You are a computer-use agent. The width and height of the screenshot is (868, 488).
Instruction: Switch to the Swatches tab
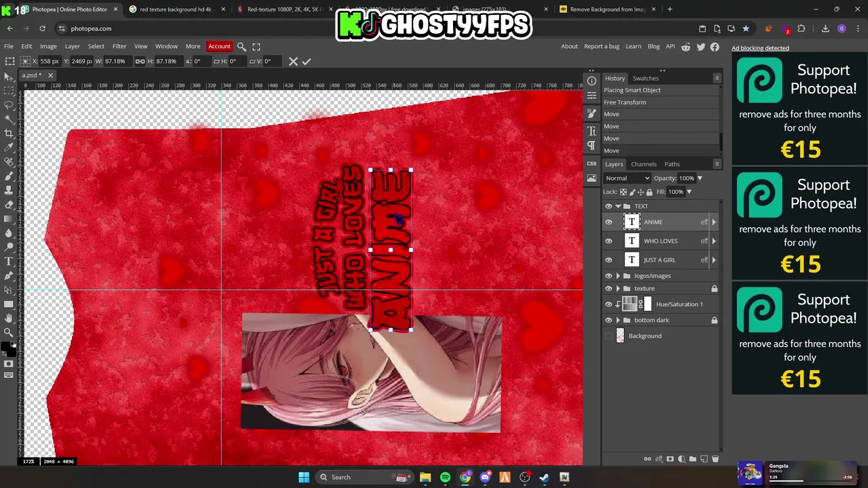tap(646, 78)
